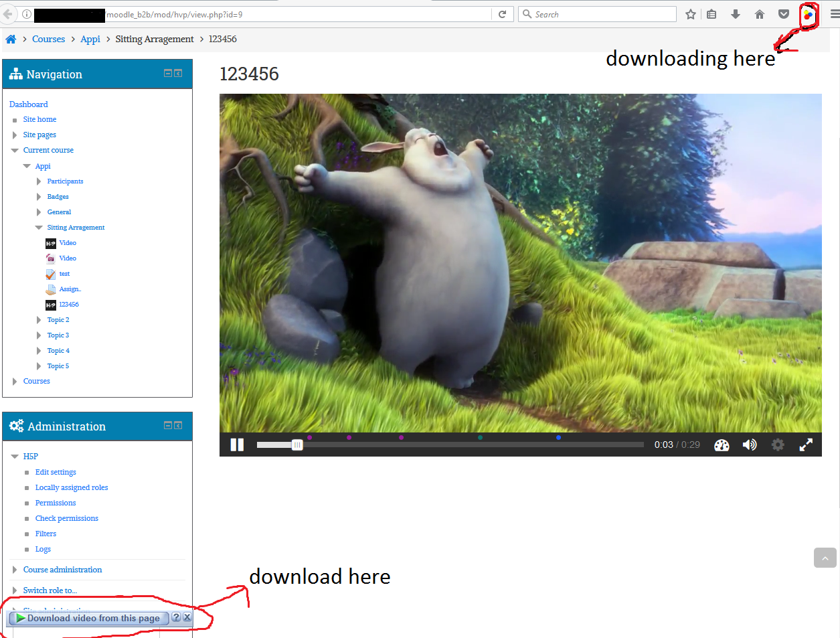Jump to the teal interaction dot on timeline
The image size is (840, 638).
480,437
